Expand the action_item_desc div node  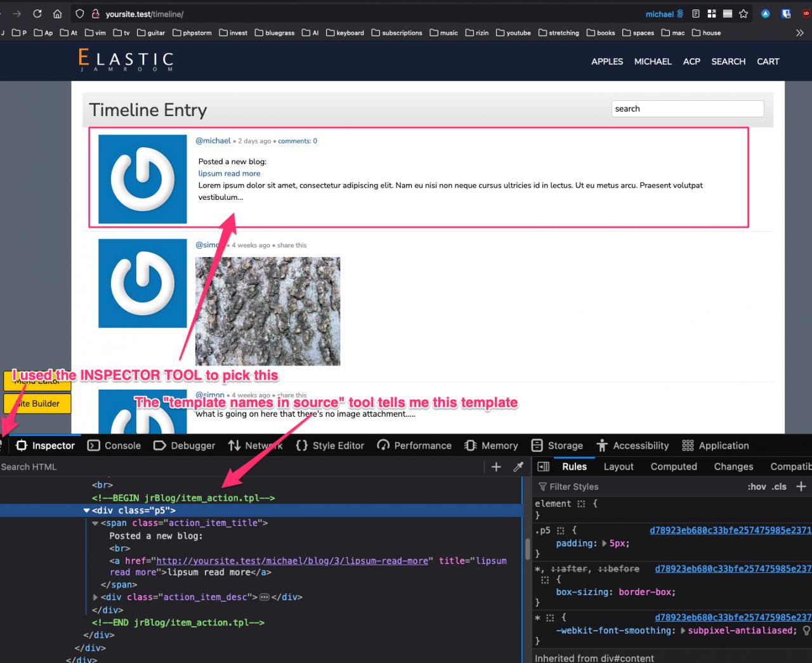pos(96,598)
